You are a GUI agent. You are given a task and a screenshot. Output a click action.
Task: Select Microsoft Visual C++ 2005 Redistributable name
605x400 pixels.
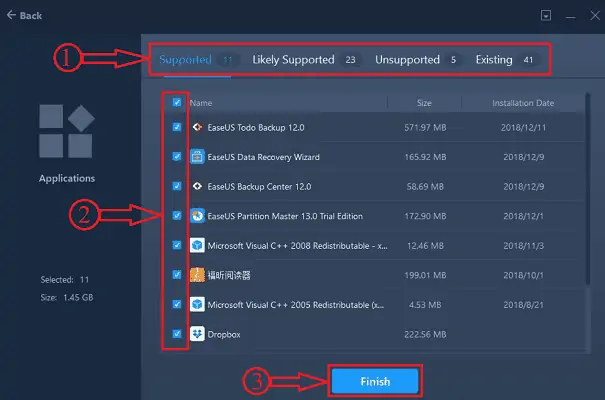pyautogui.click(x=296, y=305)
